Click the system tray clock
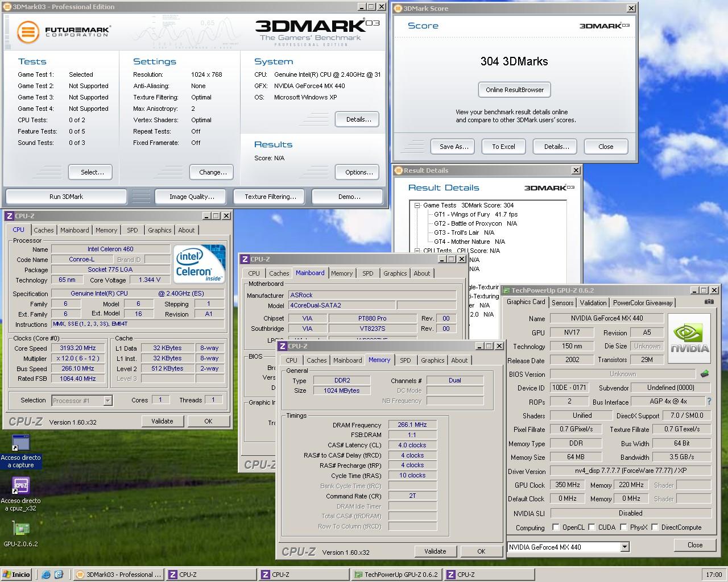The image size is (728, 582). pos(714,575)
